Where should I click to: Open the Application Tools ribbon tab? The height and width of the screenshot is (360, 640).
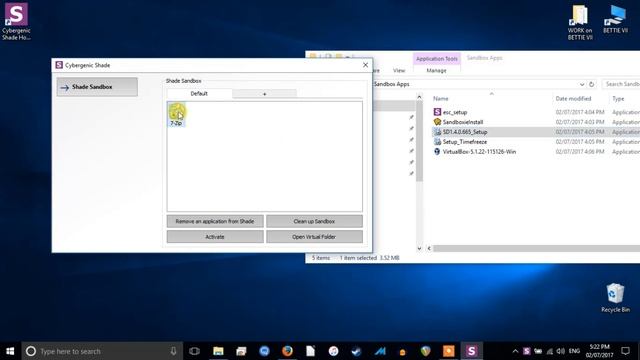(x=437, y=59)
